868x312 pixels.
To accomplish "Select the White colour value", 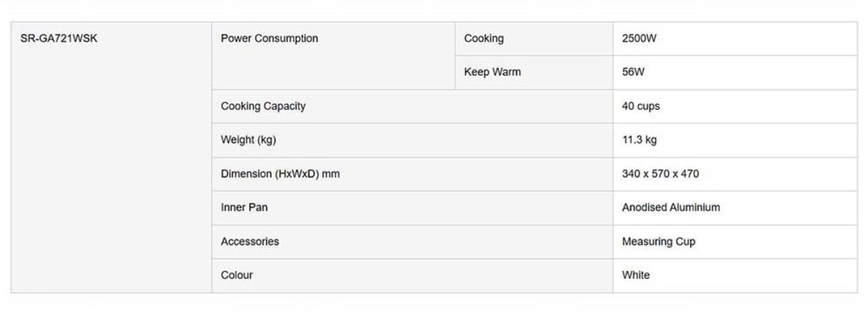I will (636, 275).
